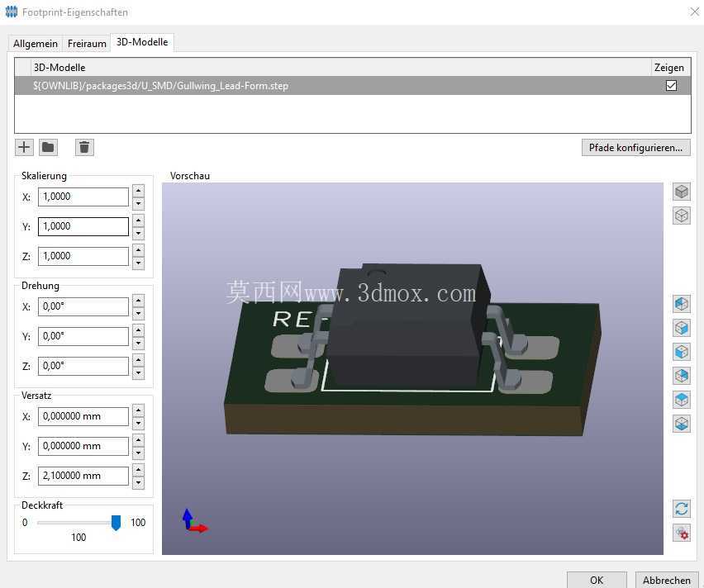Click Drehung X angle field
The height and width of the screenshot is (588, 704).
tap(83, 307)
